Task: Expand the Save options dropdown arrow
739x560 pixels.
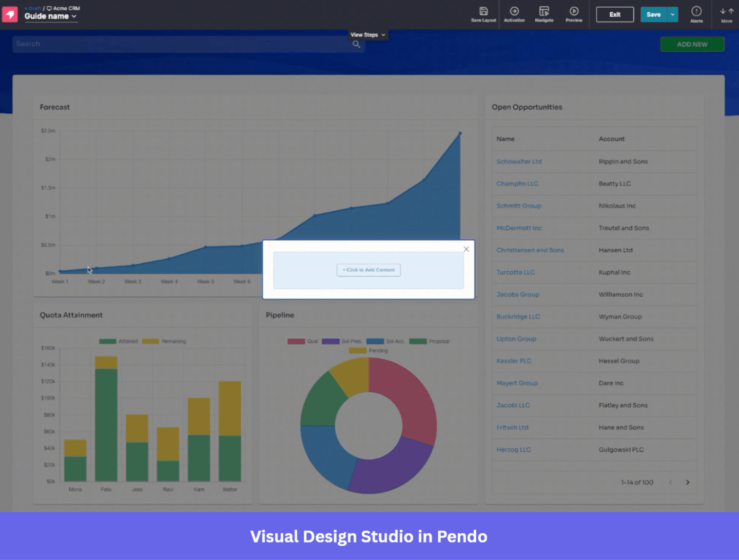Action: pyautogui.click(x=673, y=14)
